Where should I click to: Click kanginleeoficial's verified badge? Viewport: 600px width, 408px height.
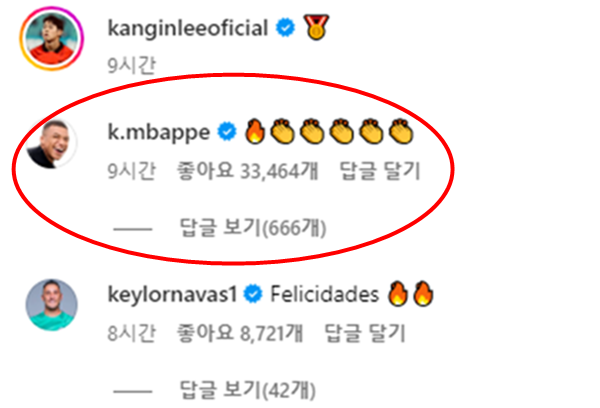(x=285, y=28)
